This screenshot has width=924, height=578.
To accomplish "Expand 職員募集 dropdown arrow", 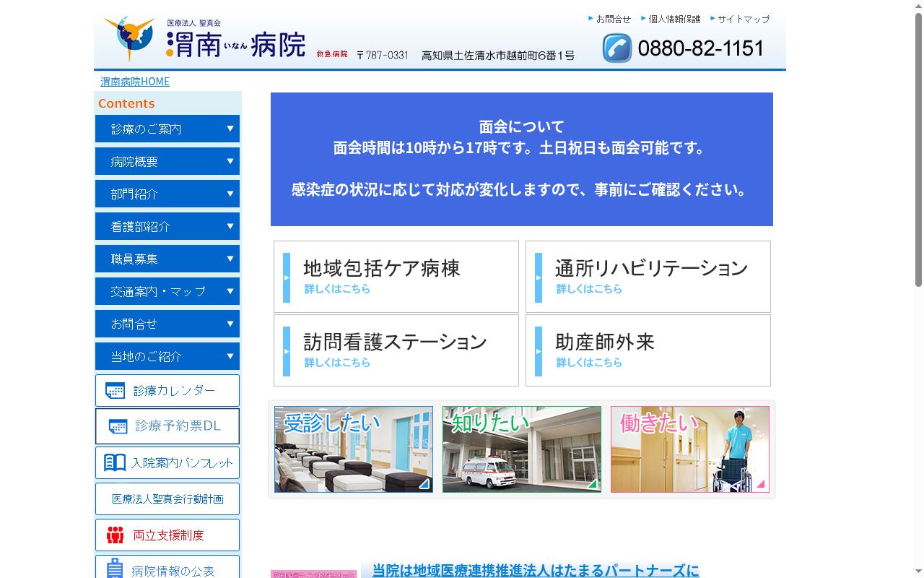I will 230,259.
